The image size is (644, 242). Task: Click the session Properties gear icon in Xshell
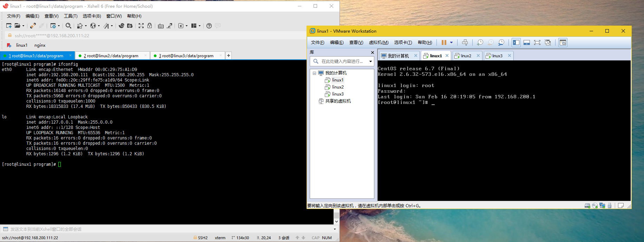(x=53, y=26)
